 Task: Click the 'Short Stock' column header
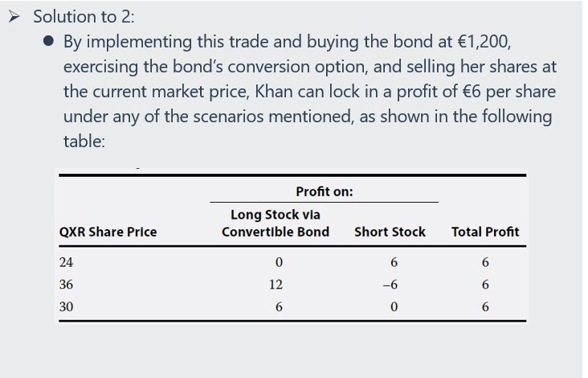[x=390, y=232]
